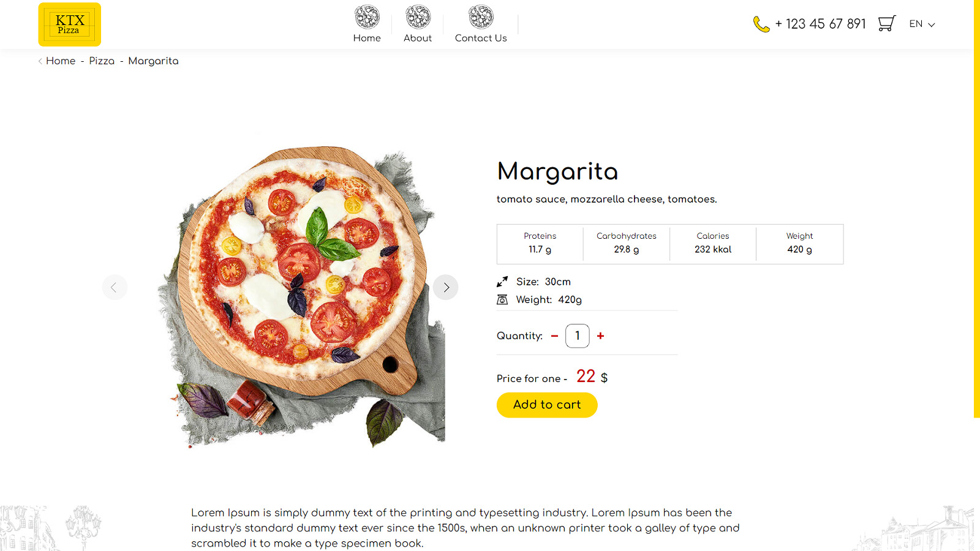Viewport: 980px width, 551px height.
Task: Click the pizza icon above About
Action: 418,17
